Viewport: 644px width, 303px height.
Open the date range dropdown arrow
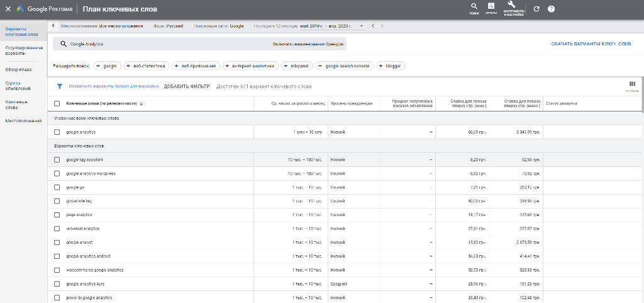(362, 26)
